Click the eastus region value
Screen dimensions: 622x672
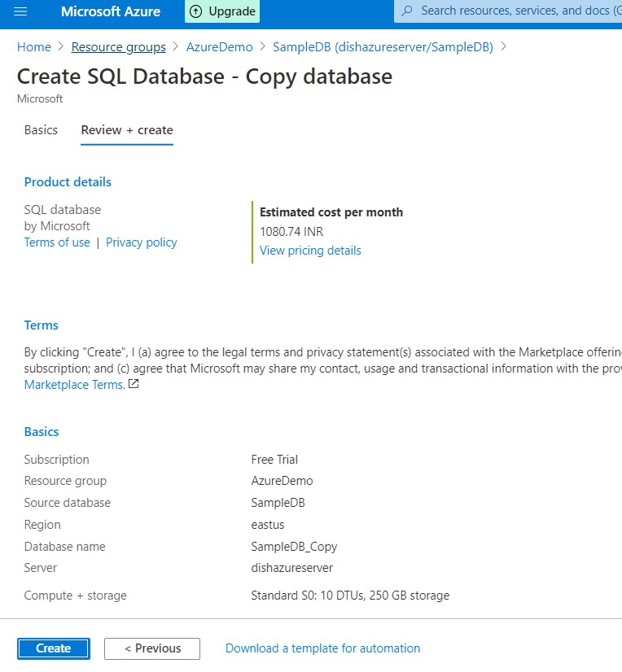click(268, 525)
